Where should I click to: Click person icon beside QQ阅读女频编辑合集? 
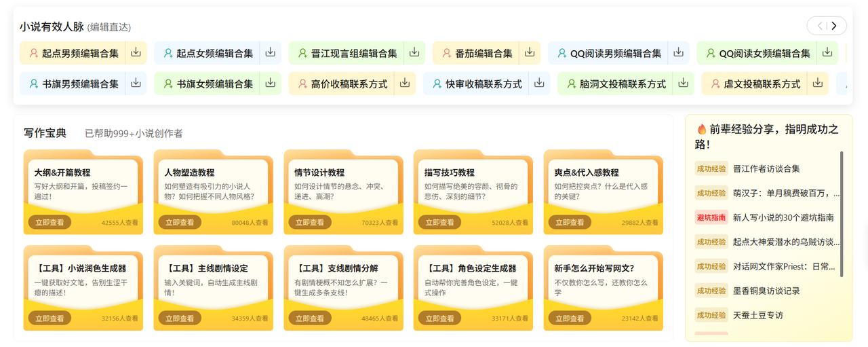(x=710, y=53)
